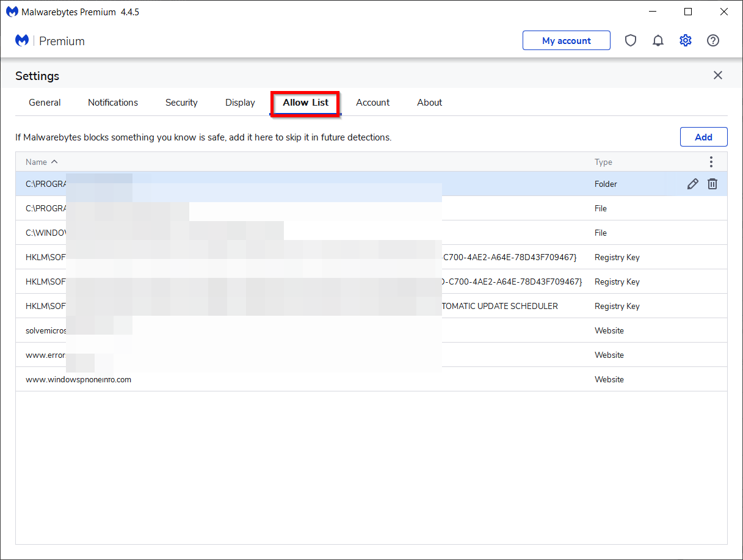Open the help question mark icon

(x=713, y=41)
